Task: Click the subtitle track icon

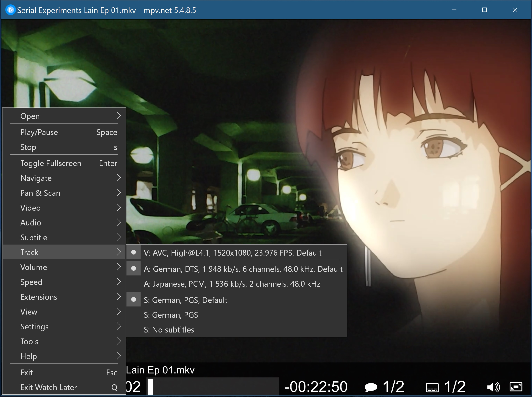Action: tap(432, 387)
